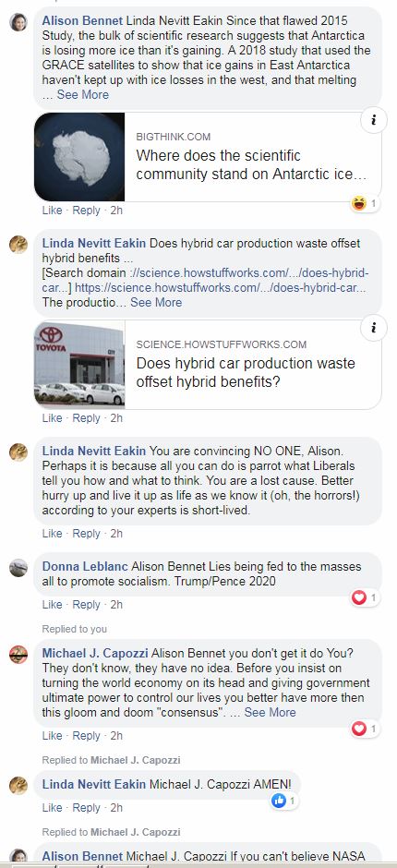Click Michael J. Capozzi's profile avatar

[18, 655]
